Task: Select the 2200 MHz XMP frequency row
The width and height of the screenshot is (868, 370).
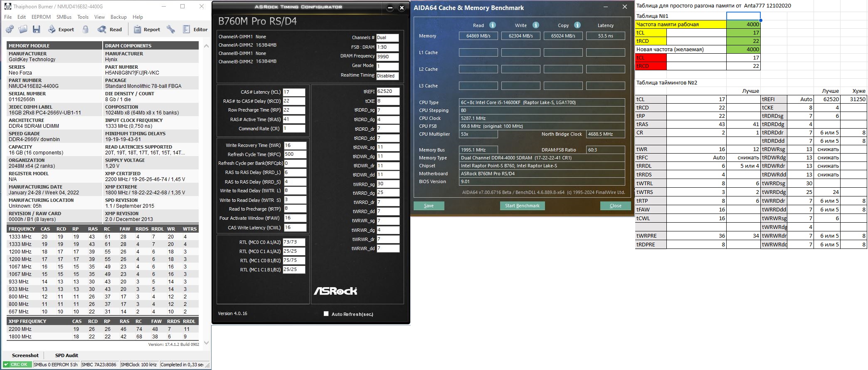Action: click(102, 329)
